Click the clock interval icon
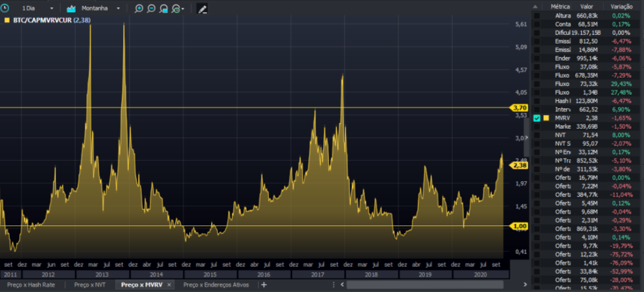 coord(5,8)
